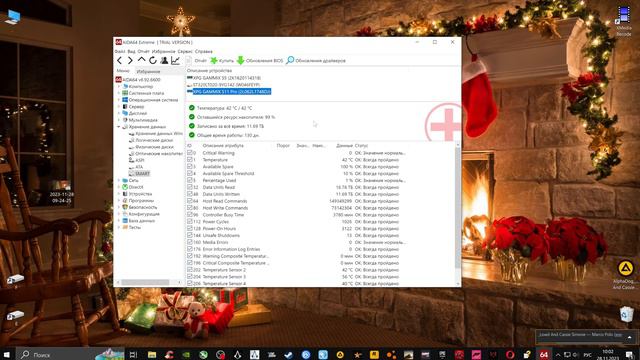Image resolution: width=640 pixels, height=360 pixels.
Task: Click the line graph toolbar icon
Action: 175,60
